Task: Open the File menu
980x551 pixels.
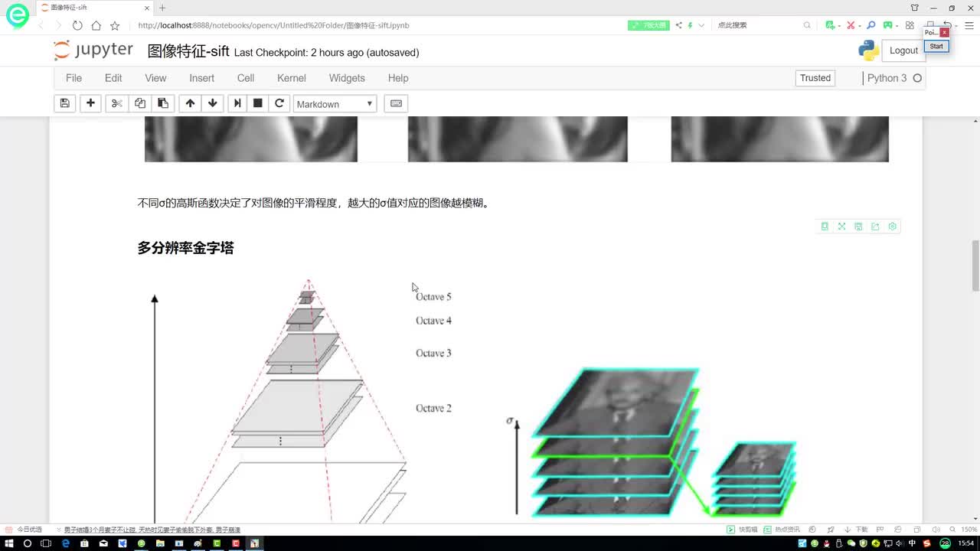Action: point(73,78)
